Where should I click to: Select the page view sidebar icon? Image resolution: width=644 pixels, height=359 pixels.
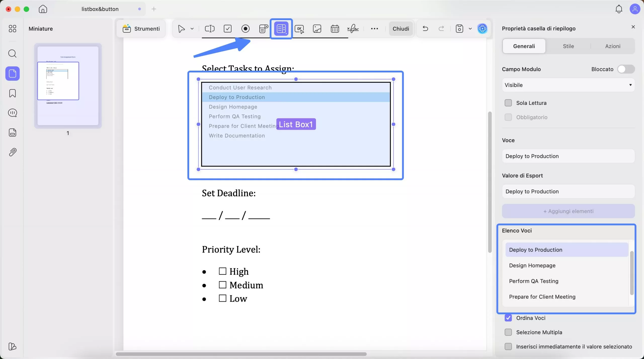click(x=12, y=74)
